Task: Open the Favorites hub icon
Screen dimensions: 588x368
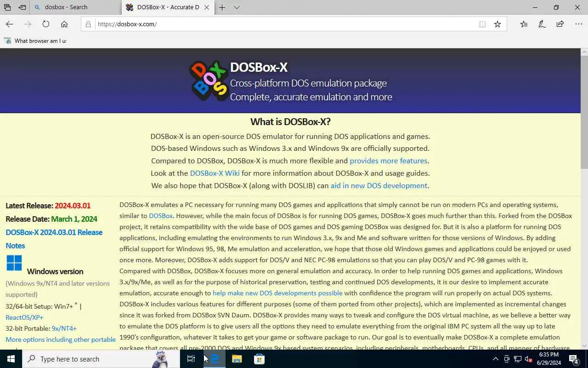Action: click(x=524, y=24)
